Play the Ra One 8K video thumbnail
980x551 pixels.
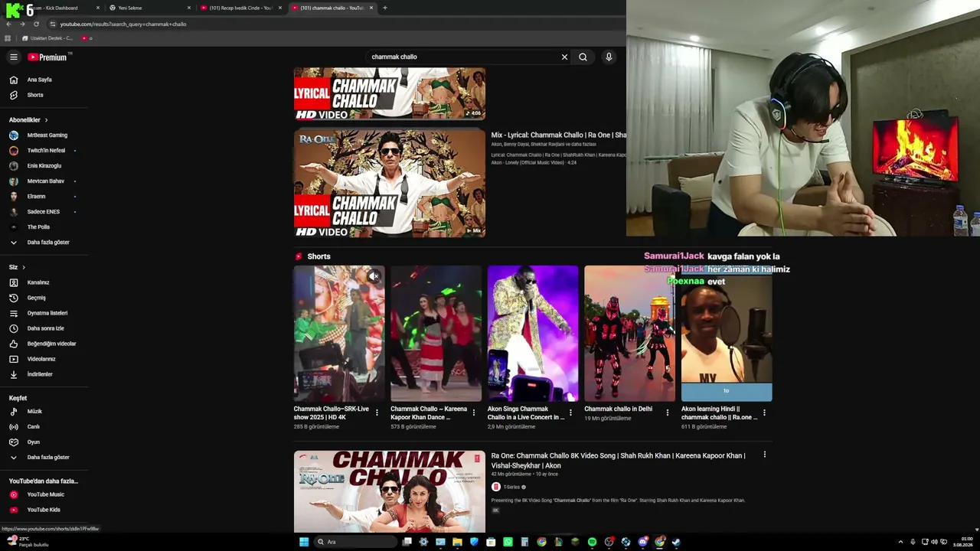coord(390,491)
